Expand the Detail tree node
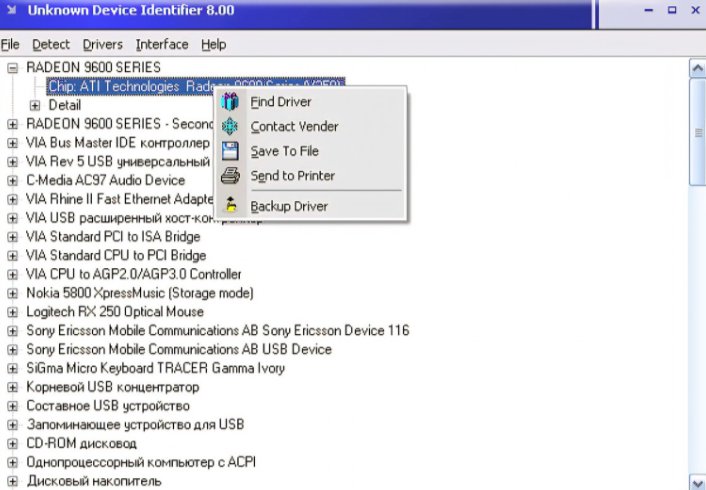The height and width of the screenshot is (490, 706). [x=35, y=105]
